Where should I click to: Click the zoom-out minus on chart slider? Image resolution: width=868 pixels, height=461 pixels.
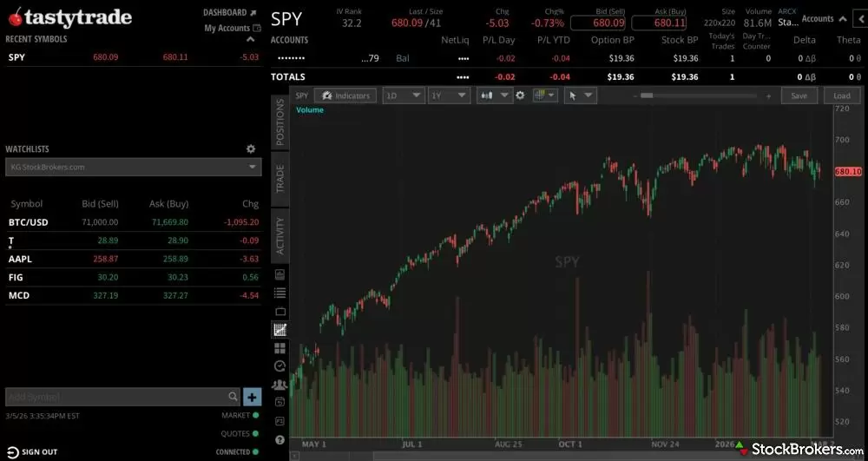[x=635, y=96]
